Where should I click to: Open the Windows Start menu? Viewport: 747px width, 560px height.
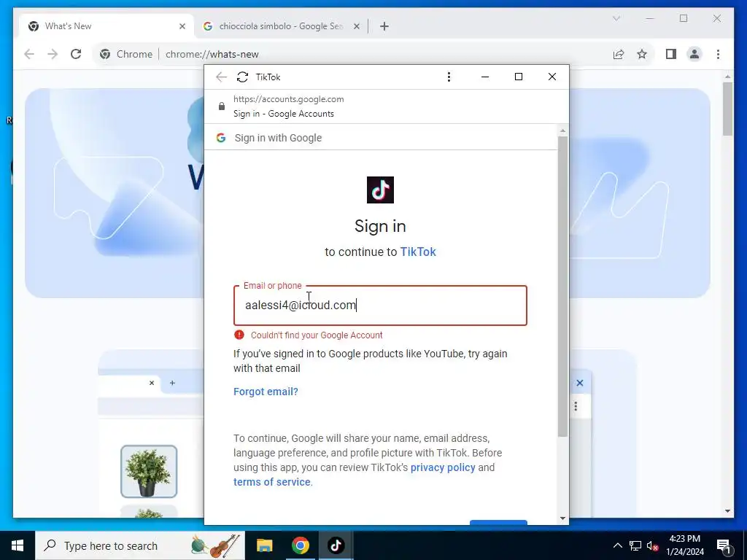18,545
